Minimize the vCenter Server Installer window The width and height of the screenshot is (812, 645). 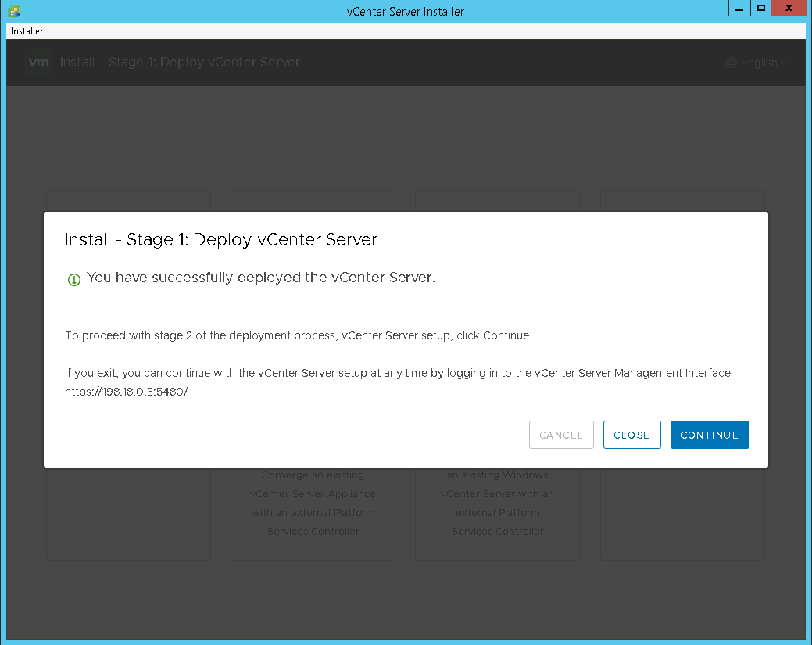coord(739,9)
